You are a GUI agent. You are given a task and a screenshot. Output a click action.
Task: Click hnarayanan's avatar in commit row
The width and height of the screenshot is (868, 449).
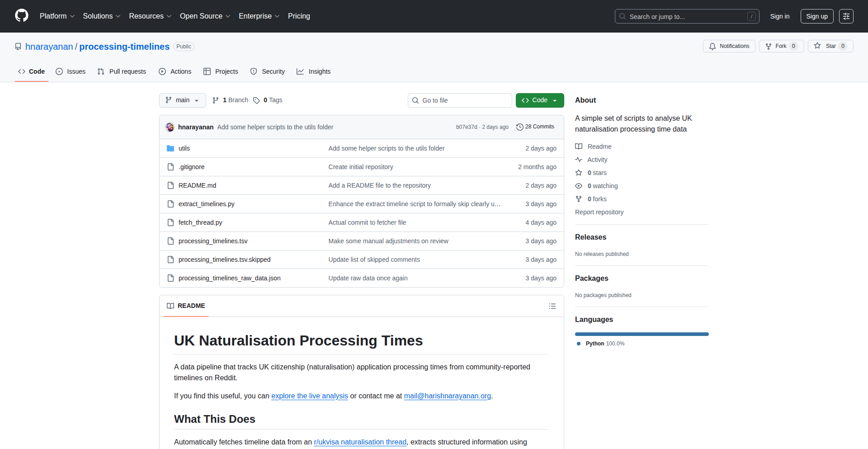(170, 127)
